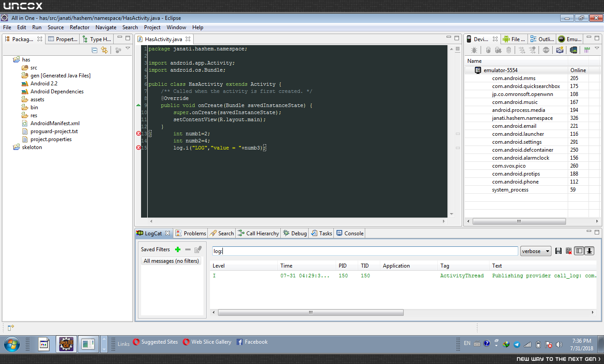The height and width of the screenshot is (364, 604).
Task: Open the File menu
Action: tap(7, 27)
